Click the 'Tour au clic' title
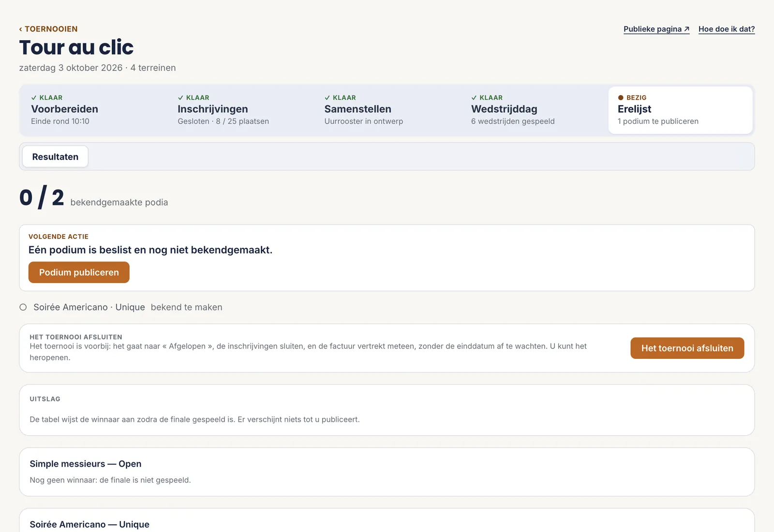The width and height of the screenshot is (774, 532). [76, 47]
